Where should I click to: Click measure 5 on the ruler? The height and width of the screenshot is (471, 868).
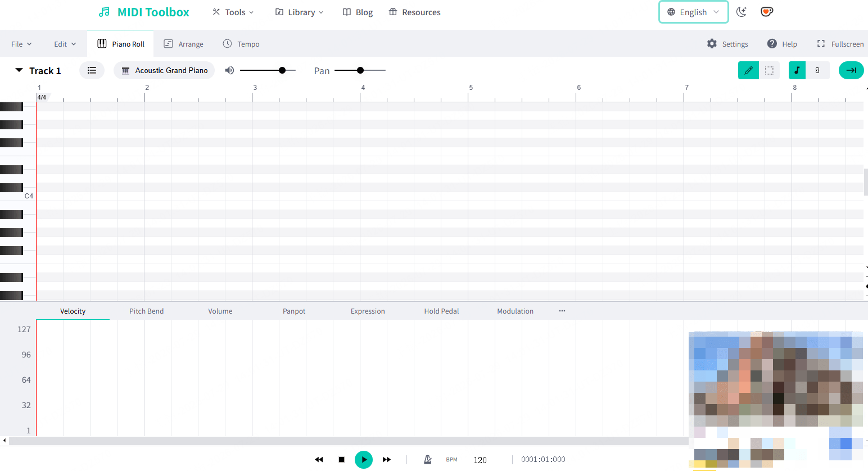tap(471, 88)
